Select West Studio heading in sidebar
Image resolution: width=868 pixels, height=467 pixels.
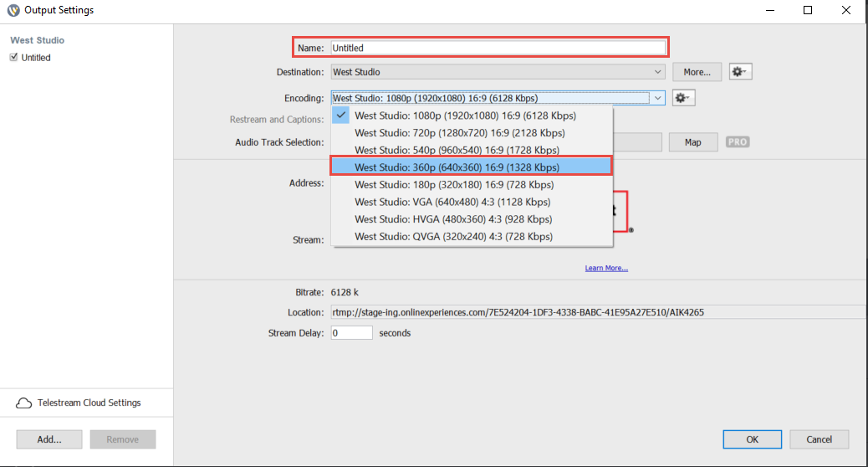[37, 40]
